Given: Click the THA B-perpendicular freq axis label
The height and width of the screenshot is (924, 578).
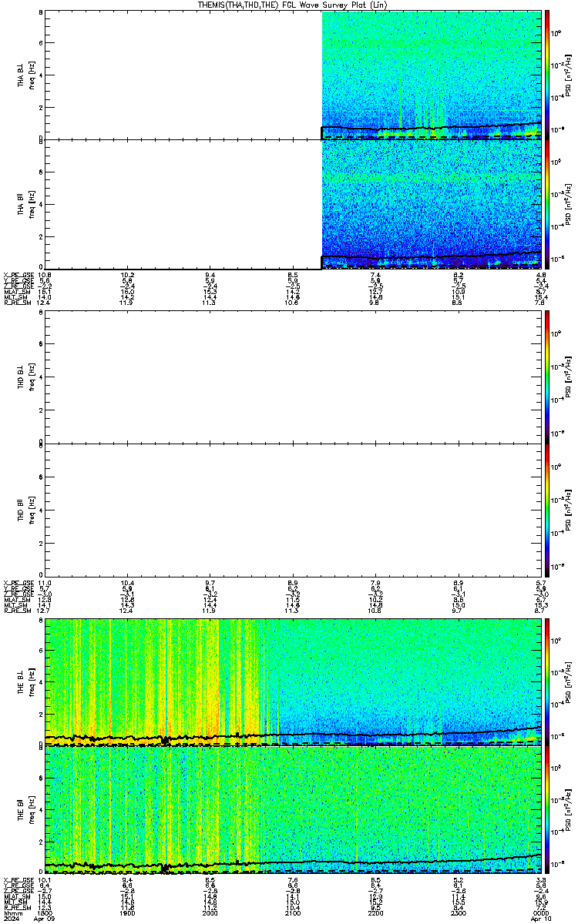Looking at the screenshot, I should click(32, 75).
